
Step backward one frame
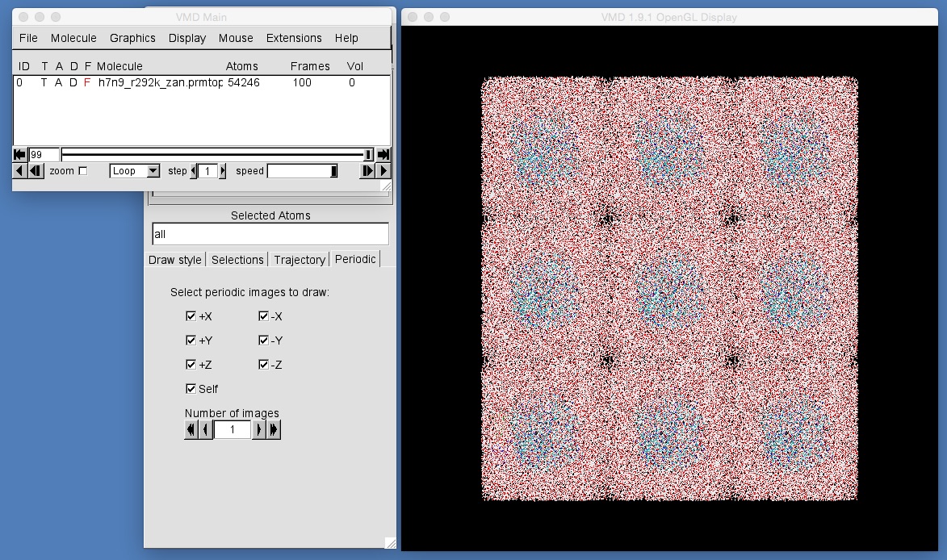36,171
